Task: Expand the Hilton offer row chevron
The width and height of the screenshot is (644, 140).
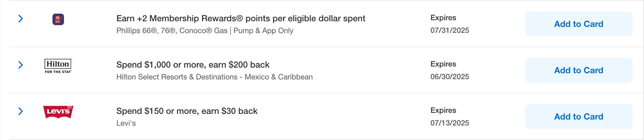Action: tap(21, 65)
